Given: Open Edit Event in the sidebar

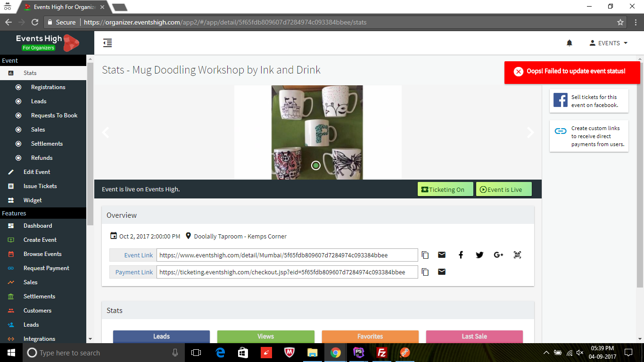Looking at the screenshot, I should (x=43, y=172).
